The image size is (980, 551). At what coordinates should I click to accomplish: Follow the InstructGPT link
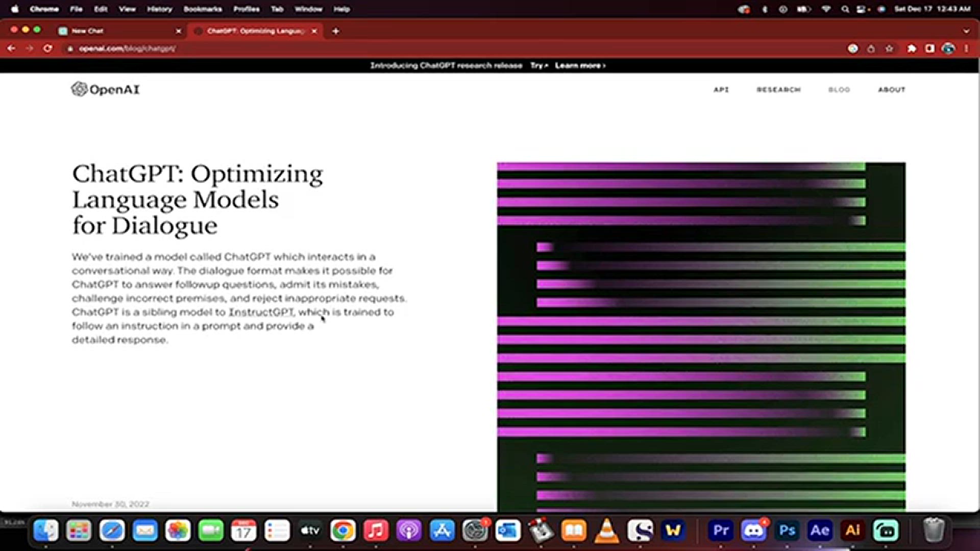(x=261, y=312)
